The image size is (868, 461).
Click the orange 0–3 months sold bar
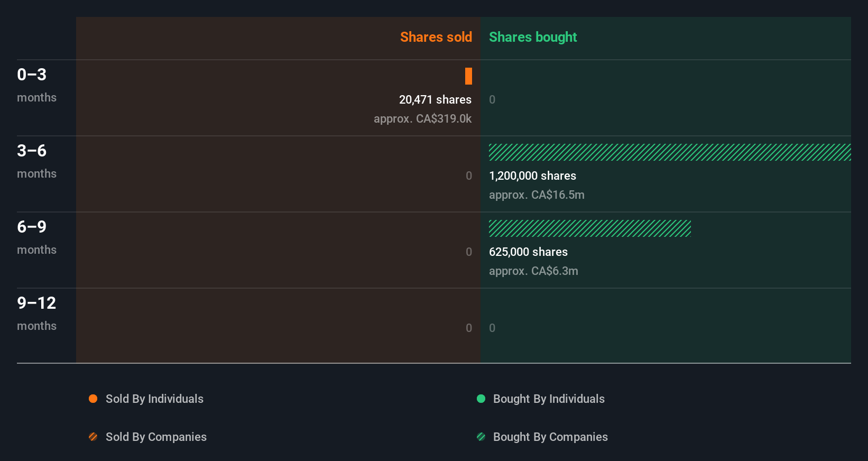468,76
